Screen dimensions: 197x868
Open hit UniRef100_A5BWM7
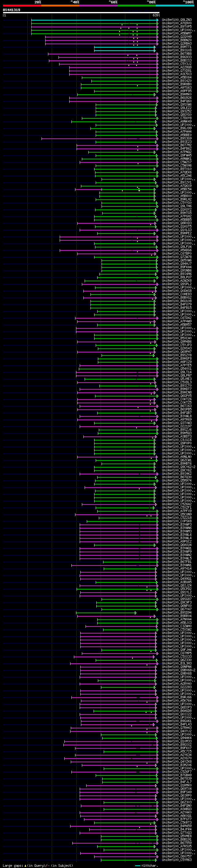pos(177,33)
